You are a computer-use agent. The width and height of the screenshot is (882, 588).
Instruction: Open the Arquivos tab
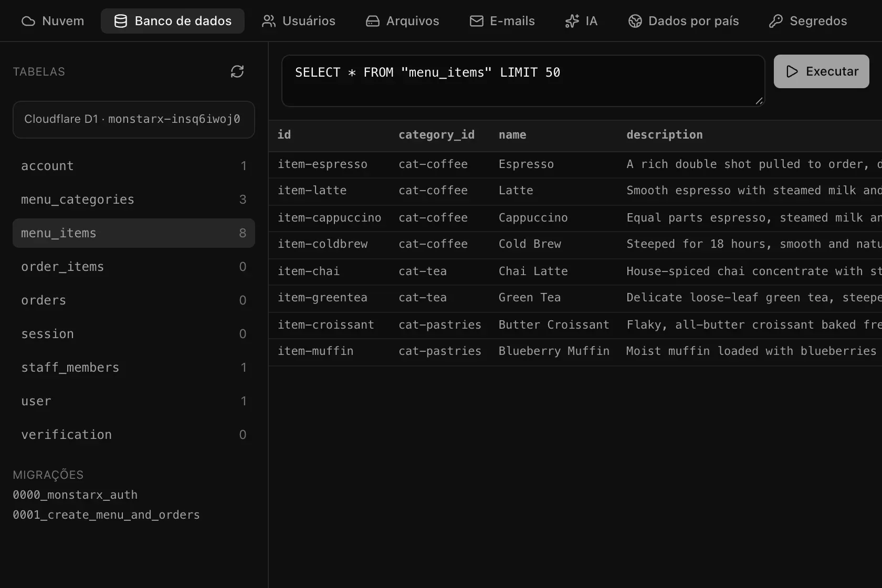click(x=402, y=21)
